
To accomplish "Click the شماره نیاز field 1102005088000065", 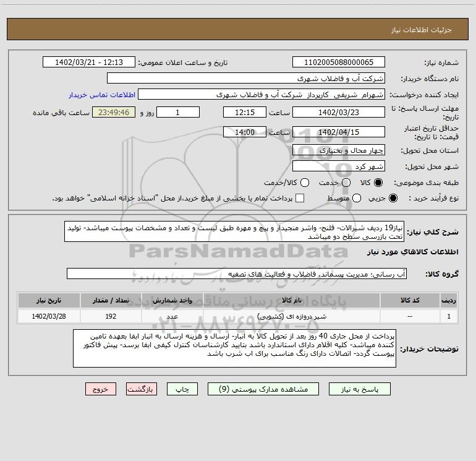I will tap(339, 62).
